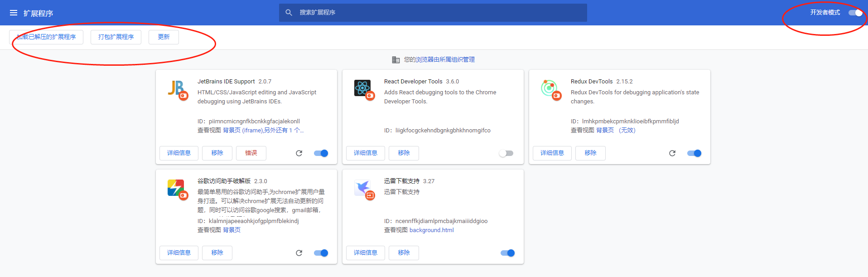The height and width of the screenshot is (277, 868).
Task: Click the 谷歌访问助手破解版 extension icon
Action: coord(177,189)
